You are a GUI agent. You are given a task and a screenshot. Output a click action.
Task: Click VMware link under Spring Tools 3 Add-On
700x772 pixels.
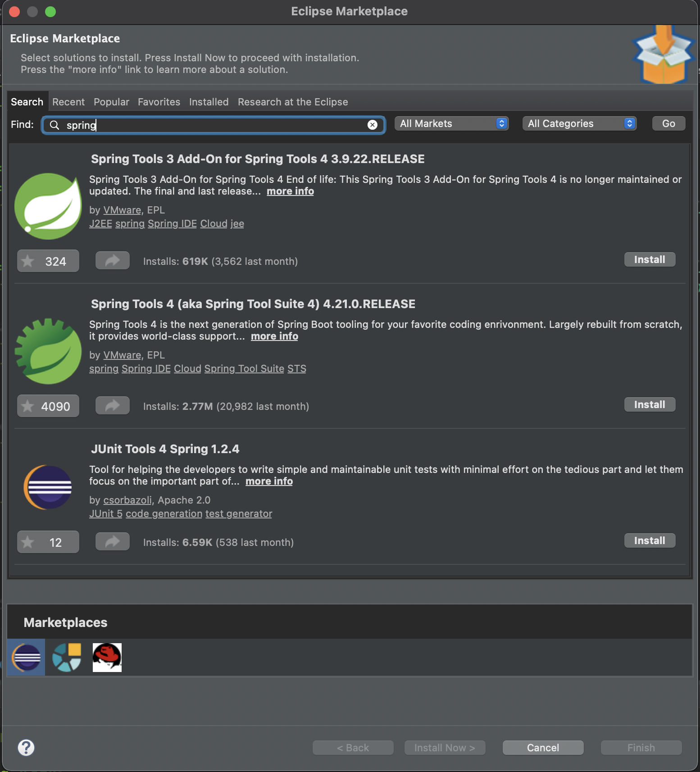pos(122,210)
